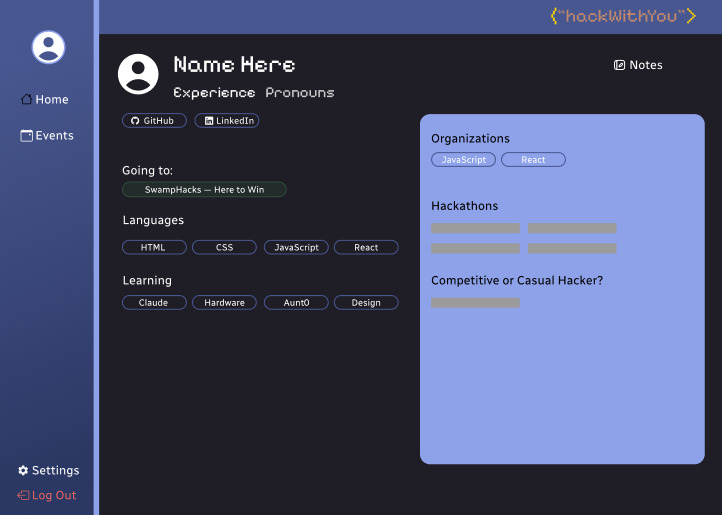
Task: Click the Going to: label
Action: point(147,171)
